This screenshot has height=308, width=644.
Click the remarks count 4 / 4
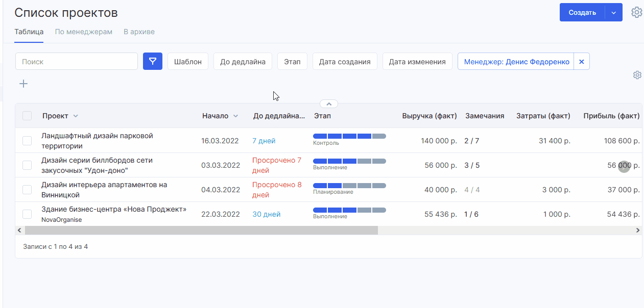pyautogui.click(x=472, y=190)
